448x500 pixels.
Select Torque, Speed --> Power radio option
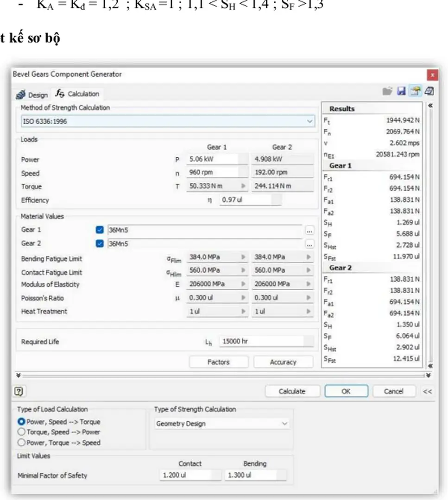click(21, 432)
